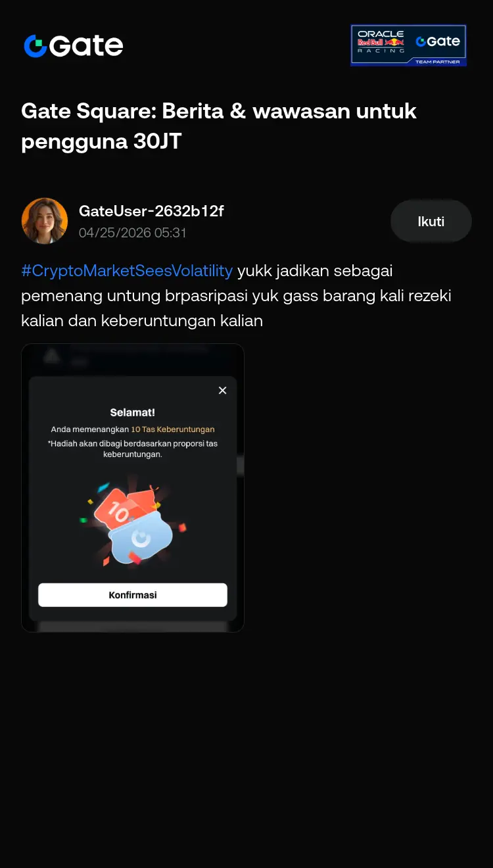Click the TEAM PARTNER label on badge
493x868 pixels.
tap(438, 62)
